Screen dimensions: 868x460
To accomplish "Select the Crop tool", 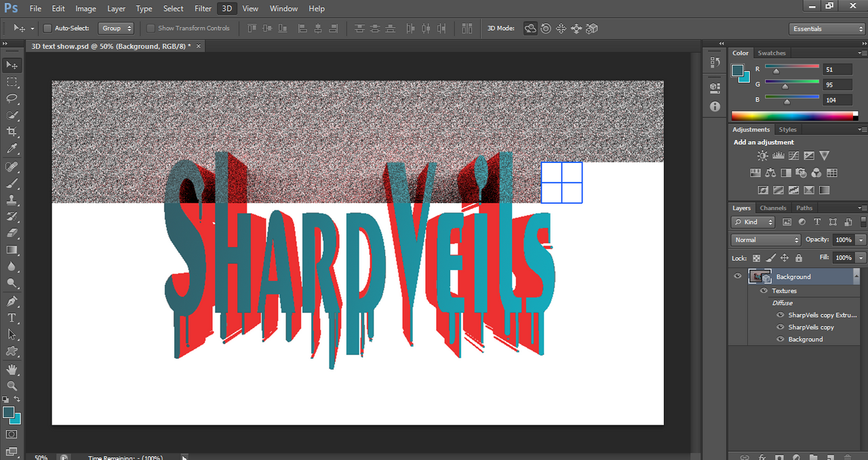I will point(12,132).
